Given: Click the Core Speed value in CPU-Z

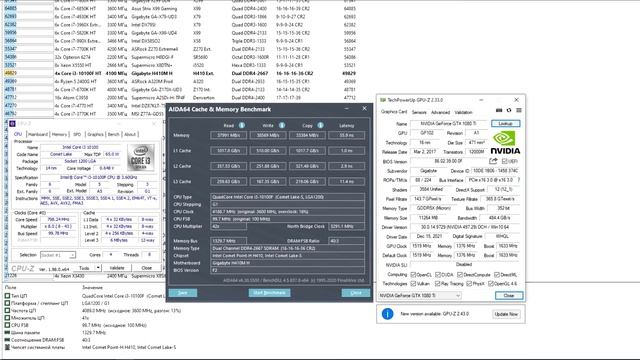Looking at the screenshot, I should (x=59, y=219).
